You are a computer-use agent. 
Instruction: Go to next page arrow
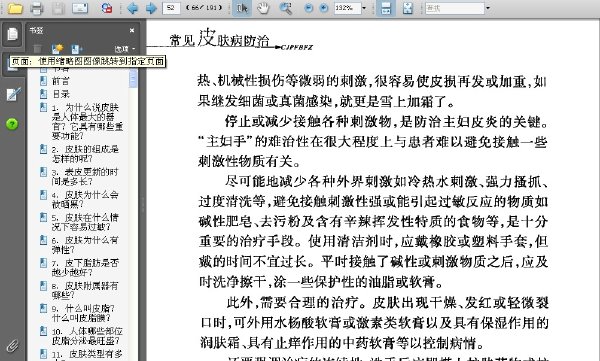[151, 8]
